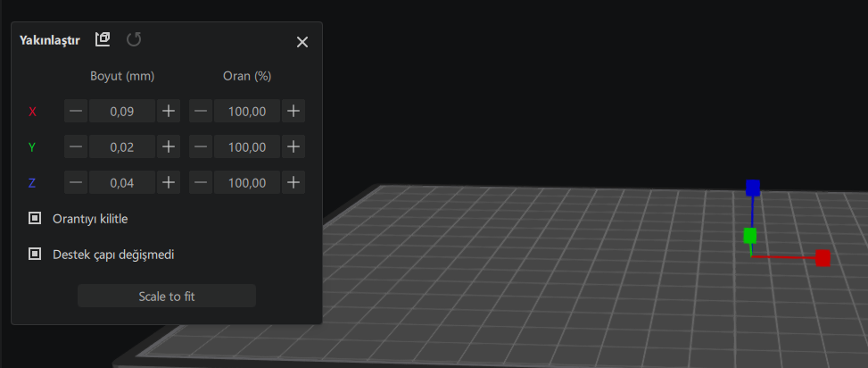Toggle the Destek çapı değişmedi checkbox
The width and height of the screenshot is (868, 368).
35,255
